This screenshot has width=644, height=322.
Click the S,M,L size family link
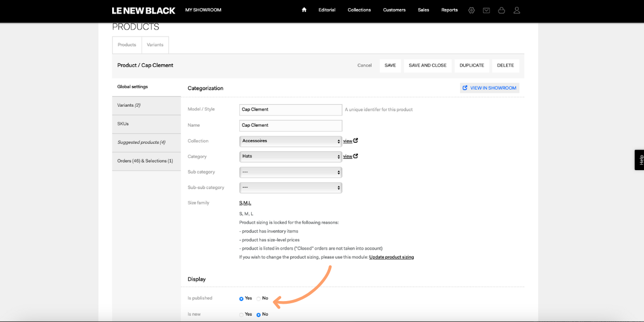245,203
